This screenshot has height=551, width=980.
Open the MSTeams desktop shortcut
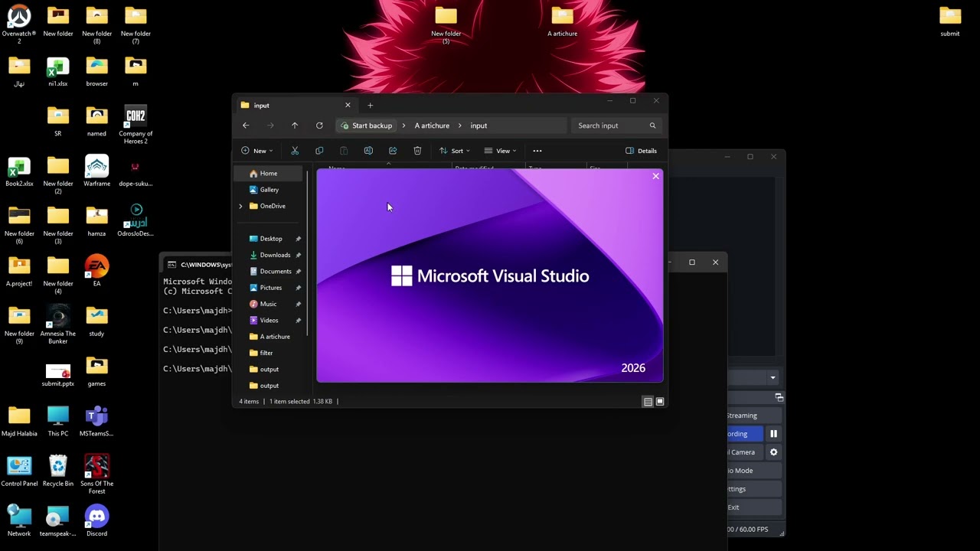pyautogui.click(x=96, y=421)
